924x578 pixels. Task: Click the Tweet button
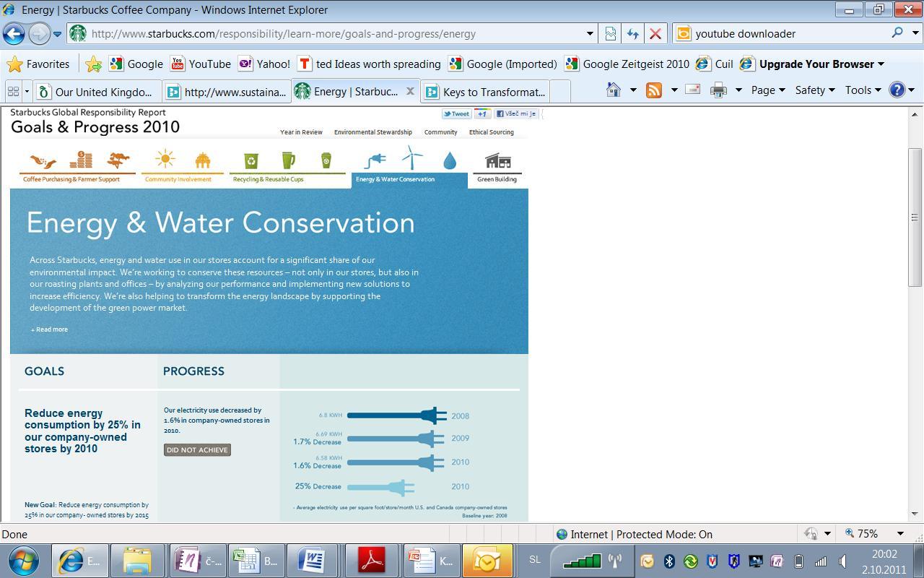coord(456,113)
